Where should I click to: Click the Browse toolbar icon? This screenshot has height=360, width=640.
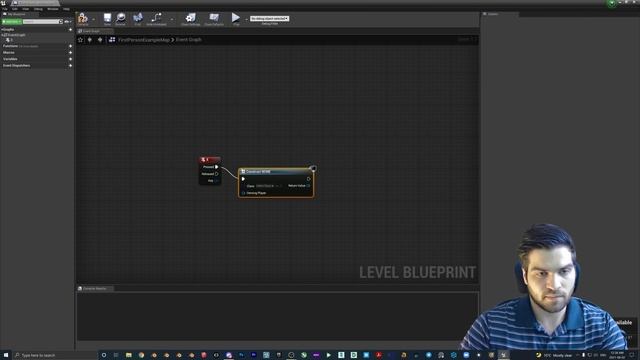click(120, 19)
